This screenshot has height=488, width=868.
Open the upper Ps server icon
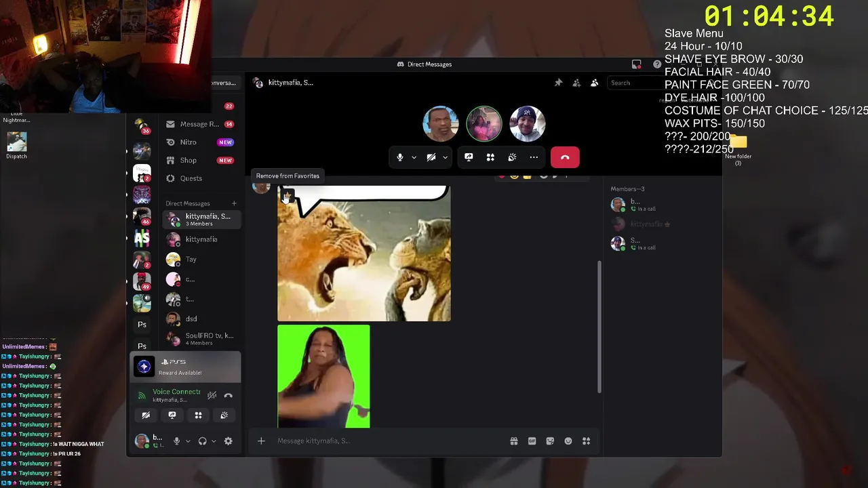[x=142, y=325]
